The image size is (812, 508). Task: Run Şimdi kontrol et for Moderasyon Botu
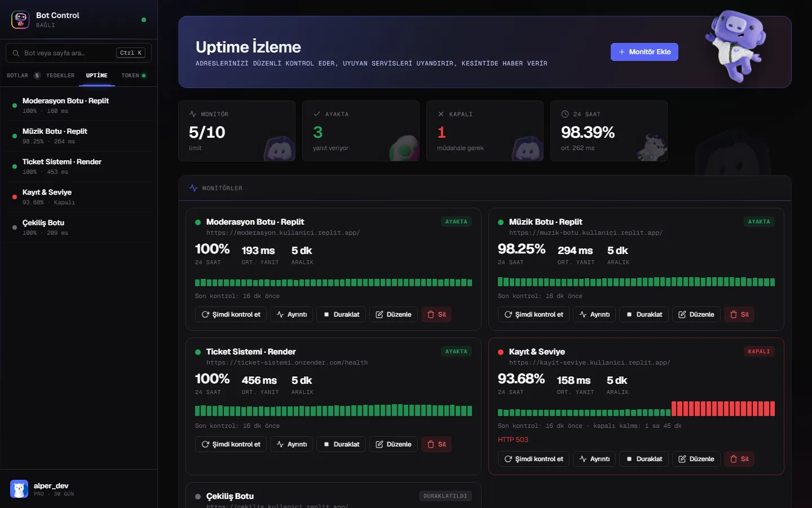pos(231,314)
